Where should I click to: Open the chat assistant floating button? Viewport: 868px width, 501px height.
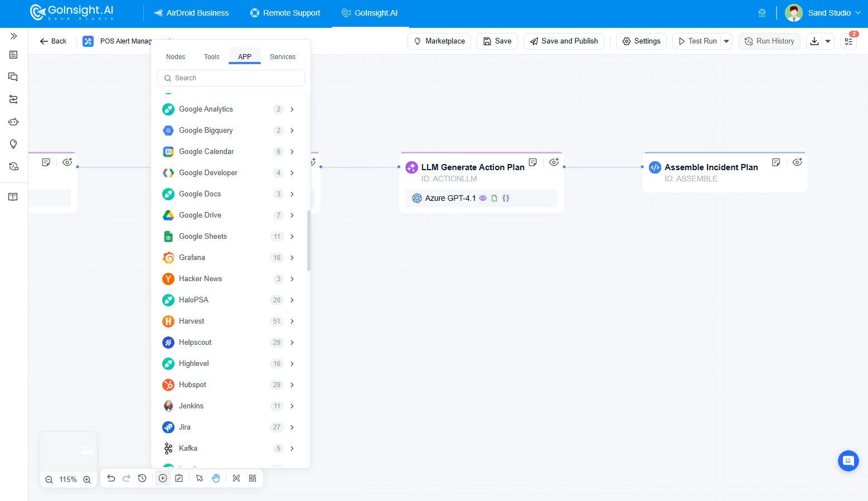click(x=848, y=461)
